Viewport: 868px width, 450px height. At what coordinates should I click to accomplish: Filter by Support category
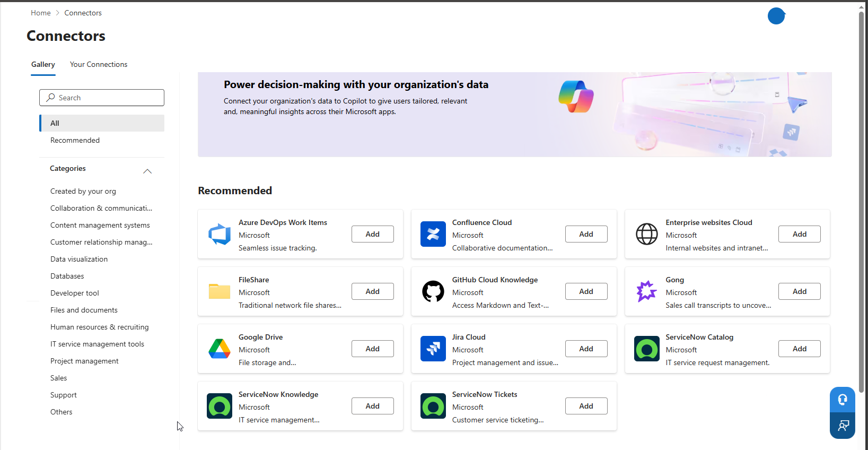64,395
